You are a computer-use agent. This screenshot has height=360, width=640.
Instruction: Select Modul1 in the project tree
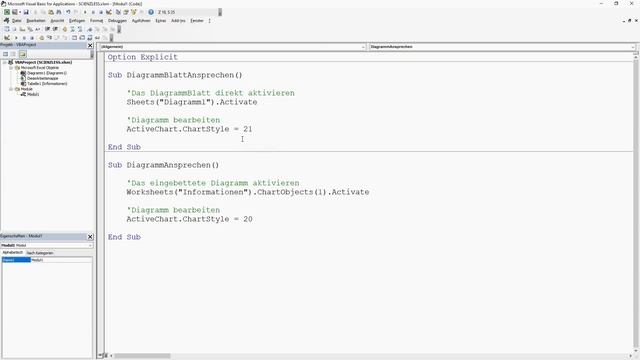pyautogui.click(x=33, y=94)
